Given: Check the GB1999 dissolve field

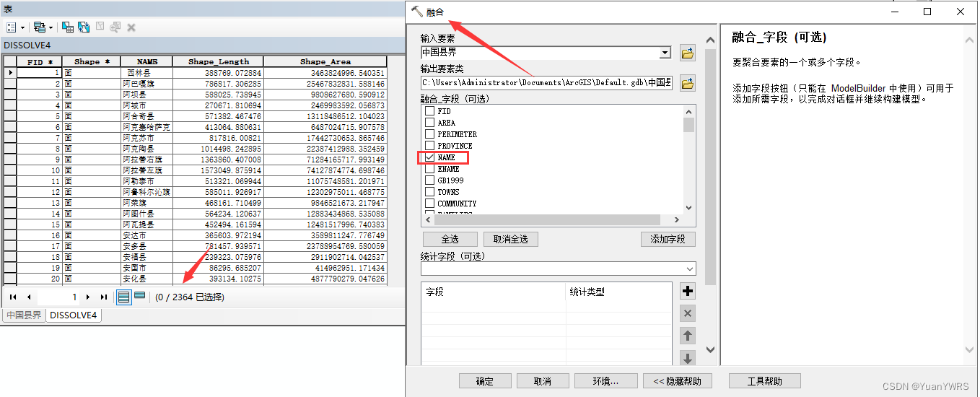Looking at the screenshot, I should pos(430,180).
